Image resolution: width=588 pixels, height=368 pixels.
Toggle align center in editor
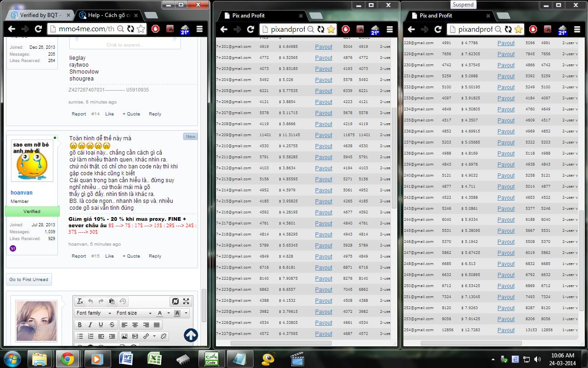(x=135, y=325)
